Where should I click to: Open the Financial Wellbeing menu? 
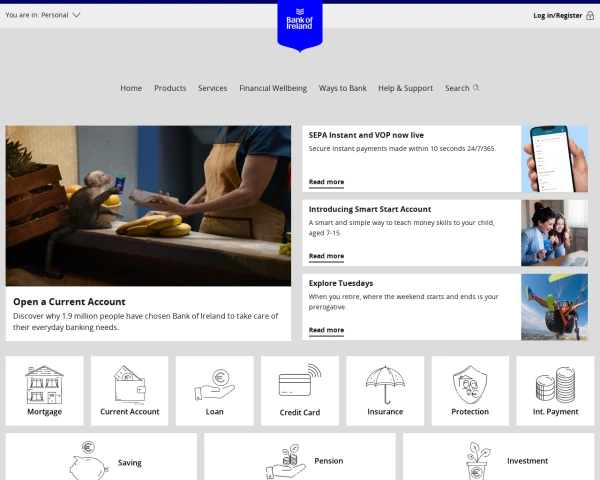point(273,88)
